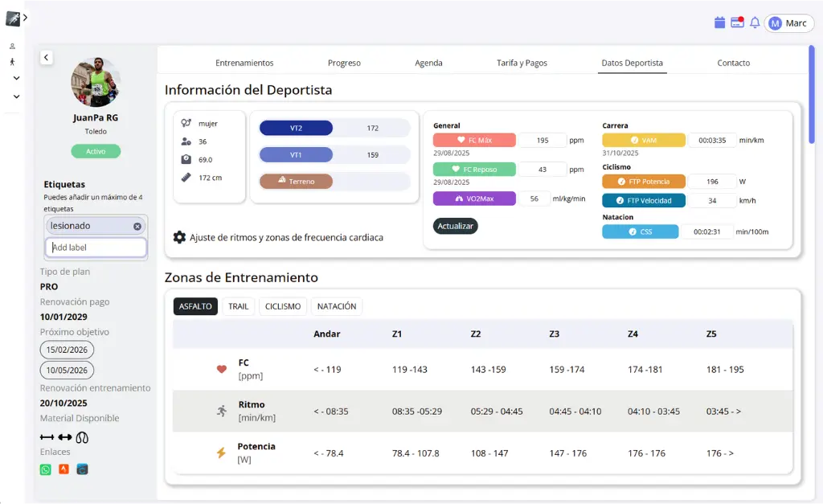Screen dimensions: 823x504
Task: Click the walking person icon in left sidebar
Action: click(12, 62)
